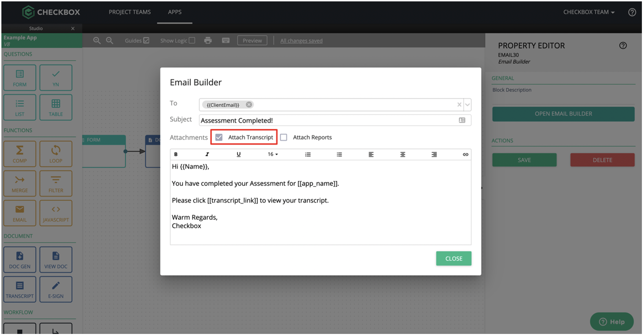
Task: Add a LIST question block
Action: (x=20, y=108)
